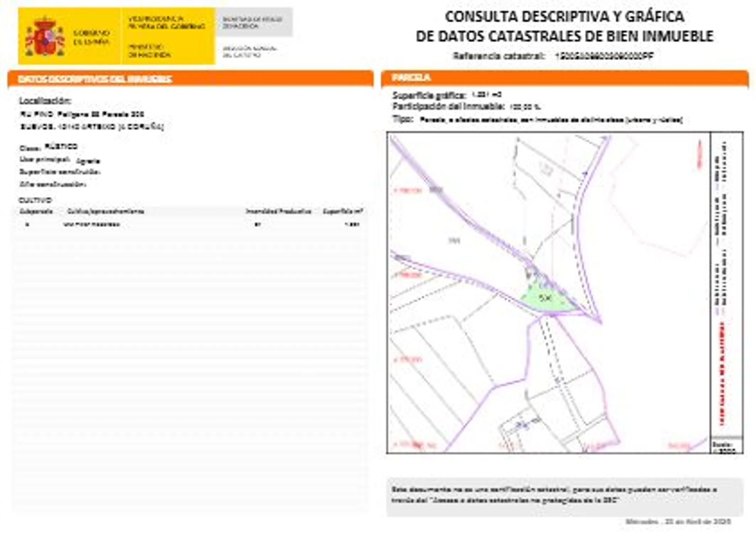Click the Gobierno de España logo text
This screenshot has width=756, height=533.
click(91, 37)
